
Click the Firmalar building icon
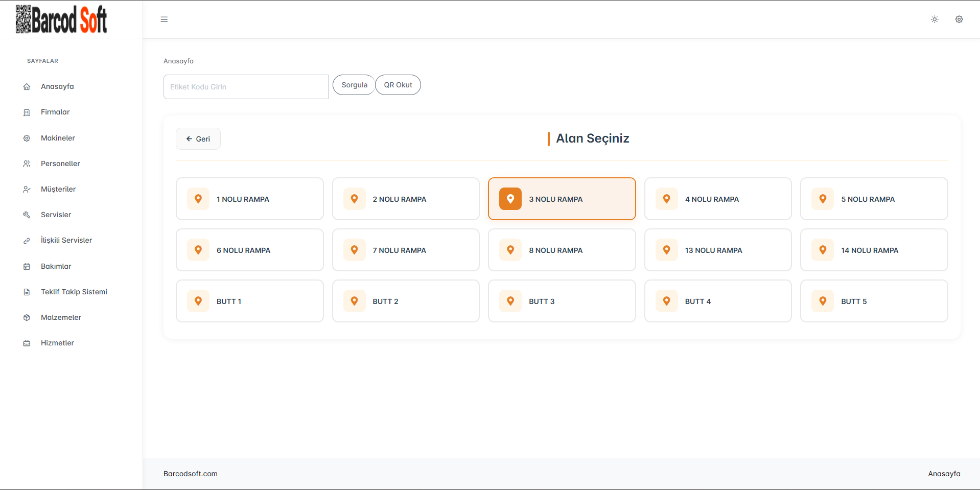[x=27, y=112]
